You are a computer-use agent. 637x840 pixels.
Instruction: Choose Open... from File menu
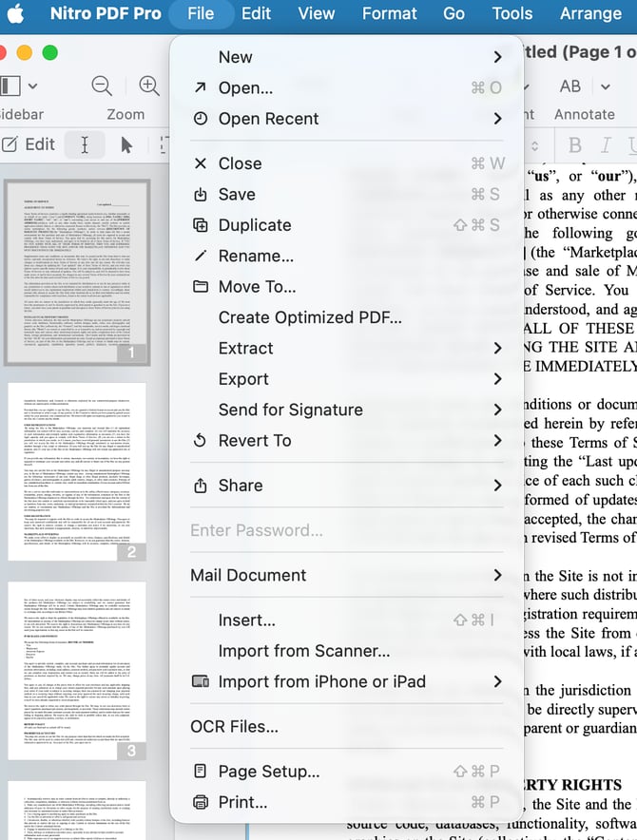click(346, 87)
